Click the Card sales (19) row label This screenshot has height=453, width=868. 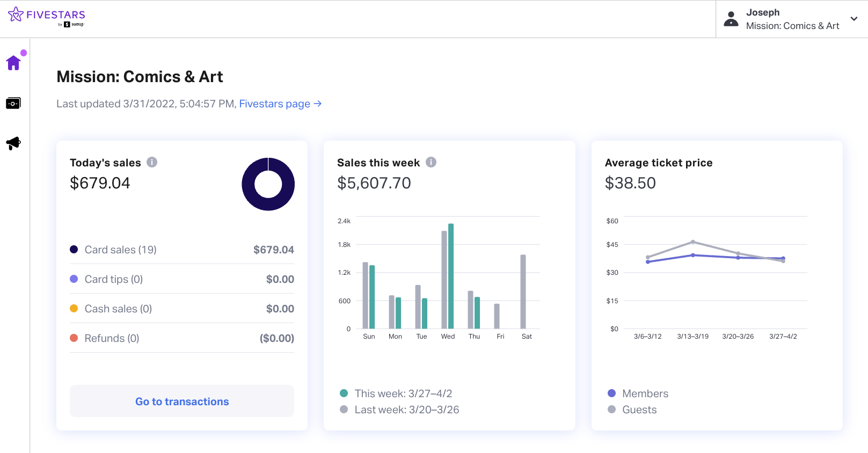tap(121, 250)
